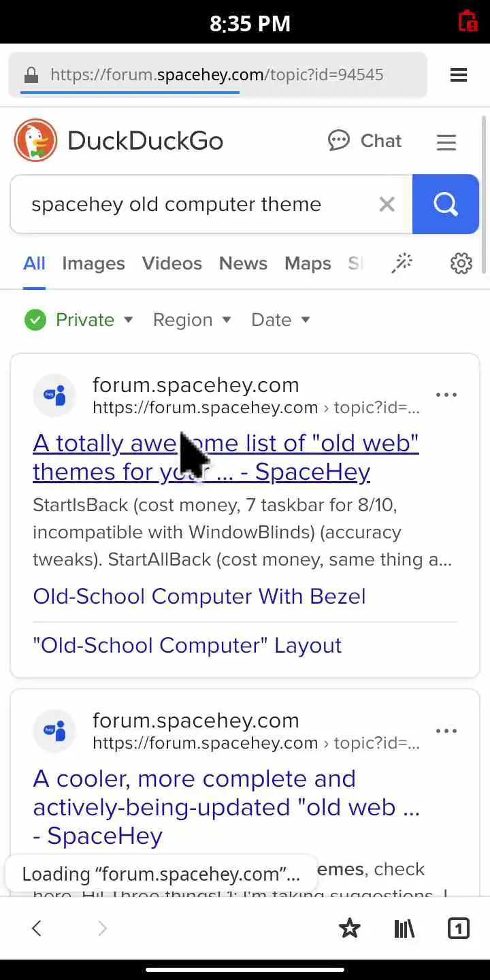The width and height of the screenshot is (490, 980).
Task: Clear the search box text
Action: coord(387,204)
